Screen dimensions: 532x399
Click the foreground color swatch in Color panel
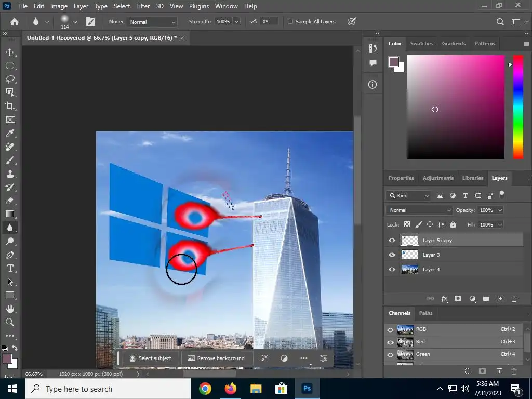pos(394,62)
